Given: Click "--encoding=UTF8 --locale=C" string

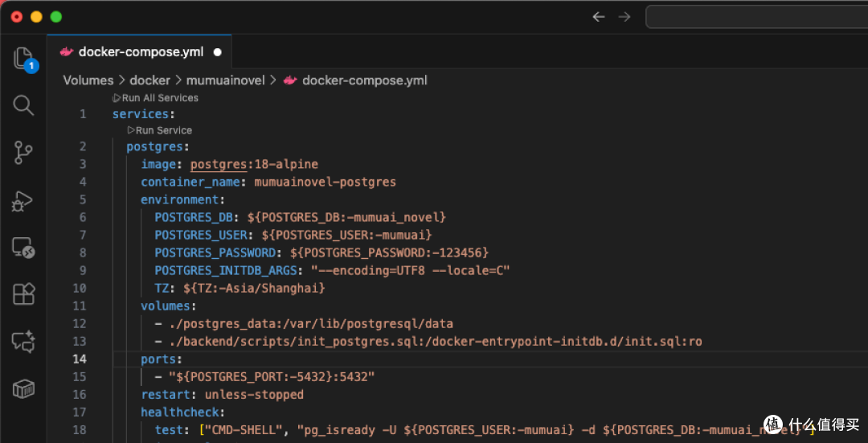Looking at the screenshot, I should (x=410, y=270).
